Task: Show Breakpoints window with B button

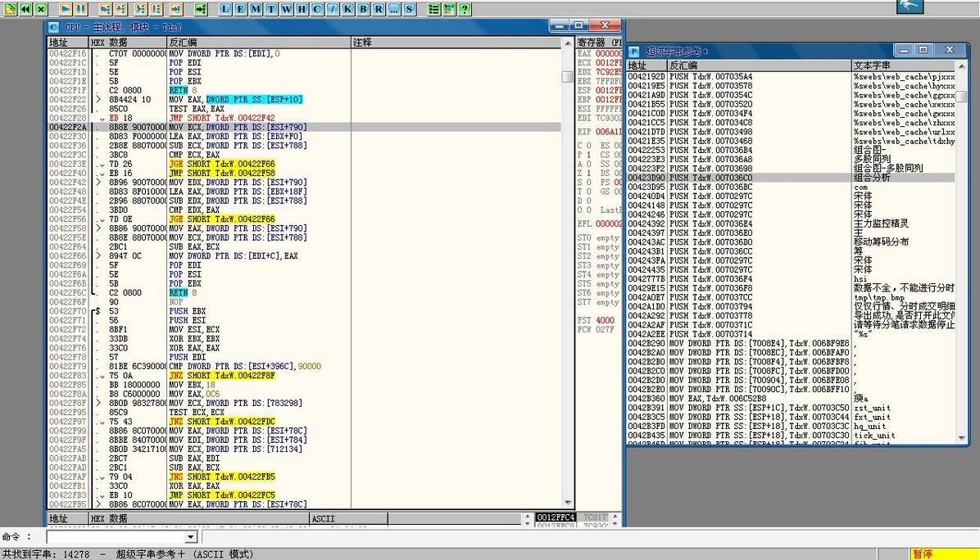Action: [362, 9]
